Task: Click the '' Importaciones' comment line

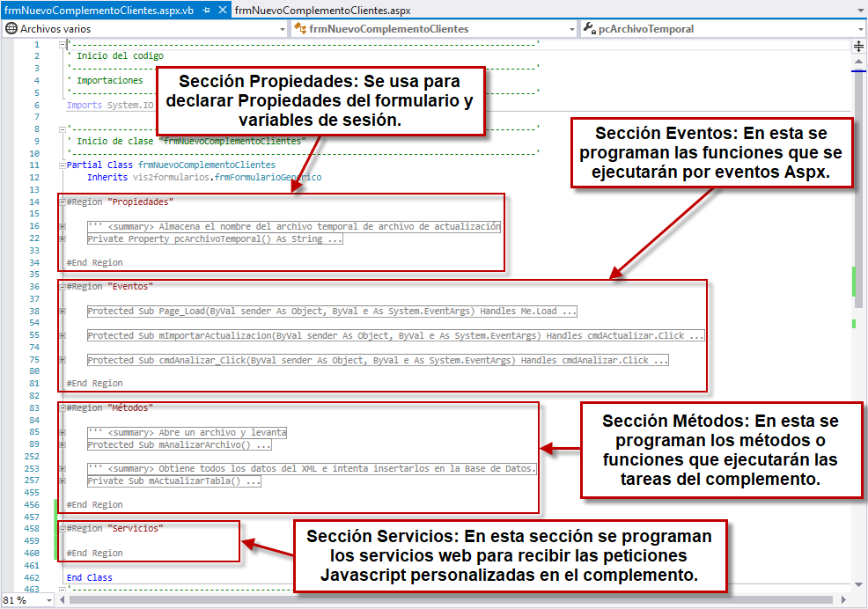Action: (x=105, y=80)
